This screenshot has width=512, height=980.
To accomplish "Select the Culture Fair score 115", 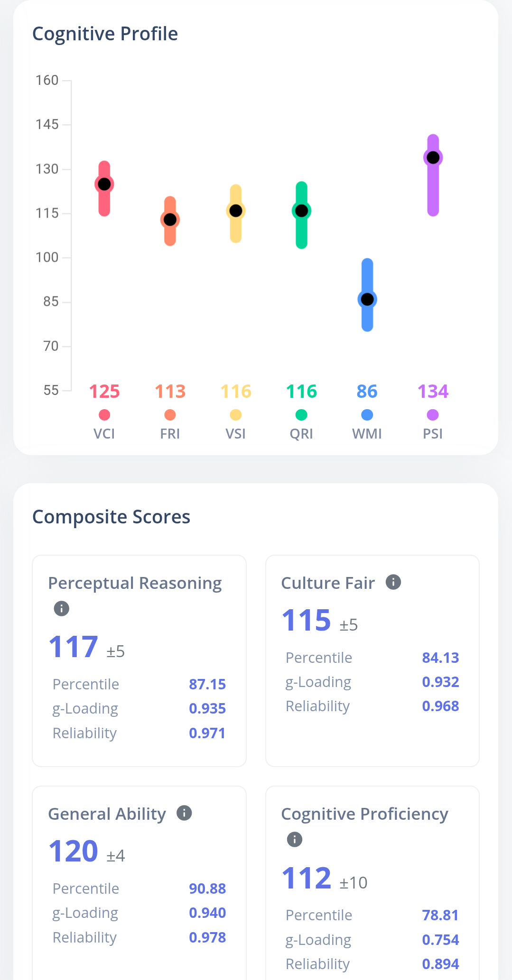I will 307,620.
